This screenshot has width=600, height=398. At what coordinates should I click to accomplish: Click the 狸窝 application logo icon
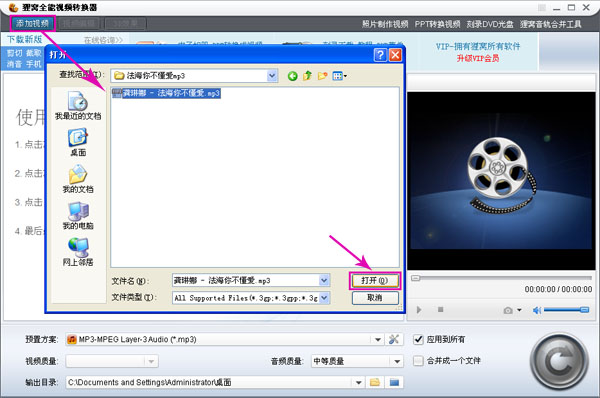pyautogui.click(x=13, y=7)
